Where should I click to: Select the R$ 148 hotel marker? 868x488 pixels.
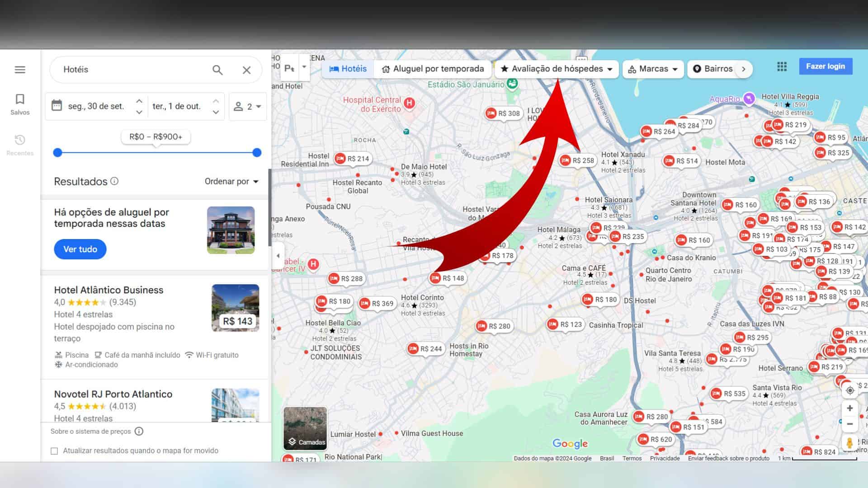coord(448,278)
